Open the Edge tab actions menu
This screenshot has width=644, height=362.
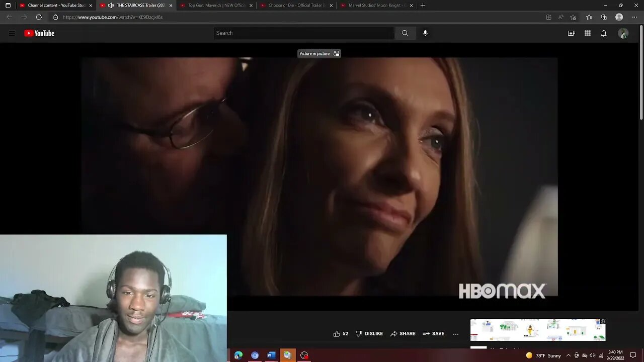[8, 6]
